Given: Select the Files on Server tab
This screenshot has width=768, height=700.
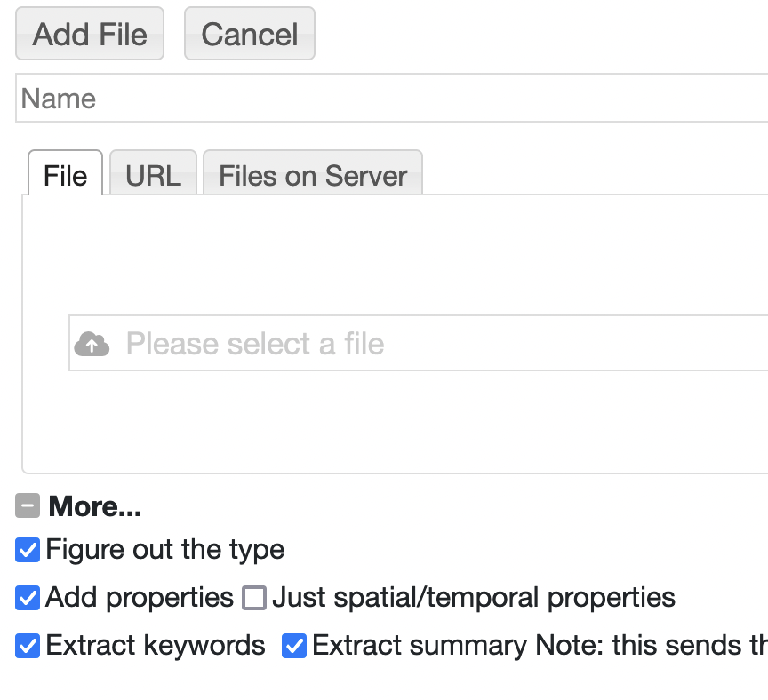Looking at the screenshot, I should coord(313,175).
